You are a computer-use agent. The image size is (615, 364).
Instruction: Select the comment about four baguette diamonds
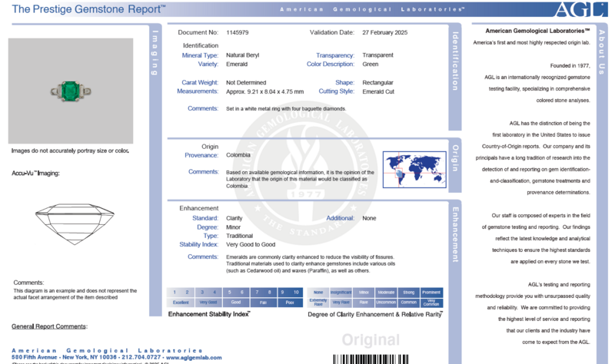point(286,109)
